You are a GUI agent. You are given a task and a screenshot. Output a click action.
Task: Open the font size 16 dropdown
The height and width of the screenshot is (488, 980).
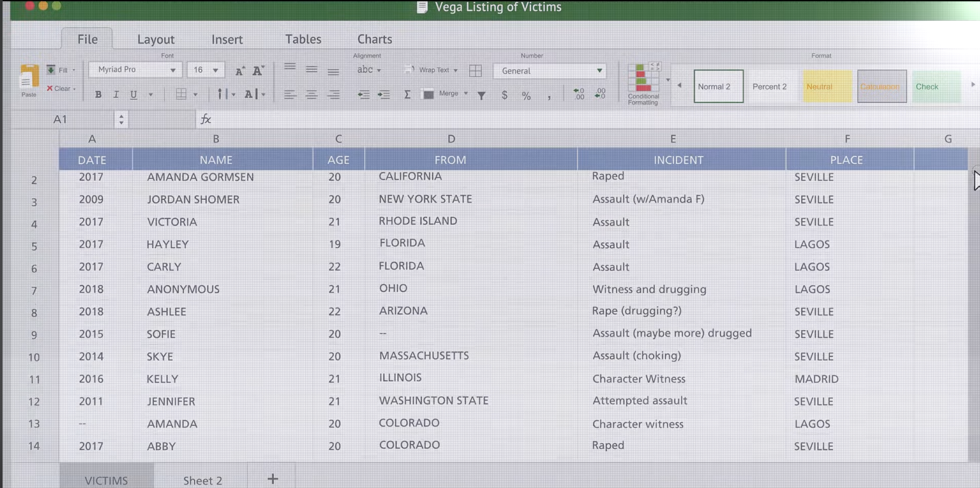coord(215,70)
